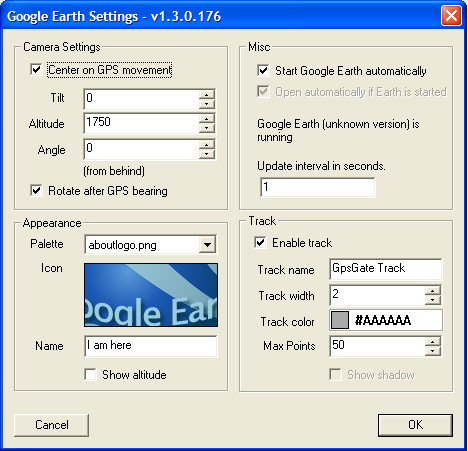Decrease the Altitude value with down arrow

[207, 128]
